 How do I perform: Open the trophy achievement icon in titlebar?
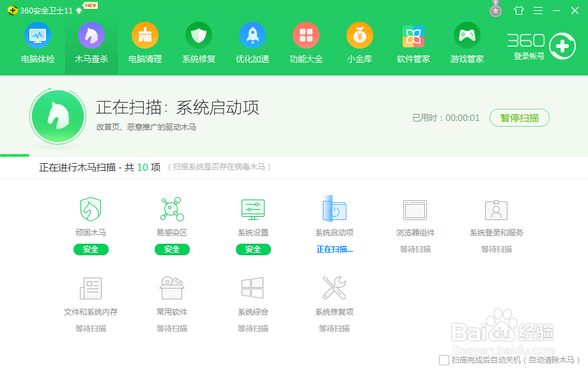(x=495, y=10)
